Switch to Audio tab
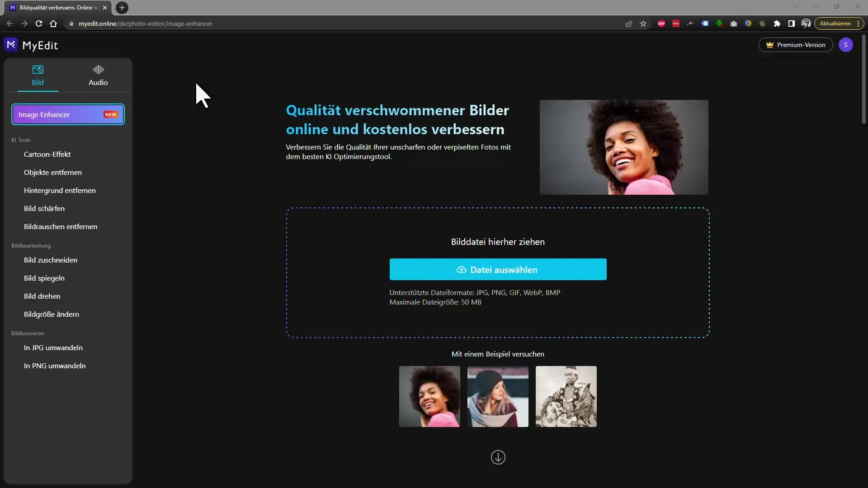The height and width of the screenshot is (488, 868). point(98,75)
